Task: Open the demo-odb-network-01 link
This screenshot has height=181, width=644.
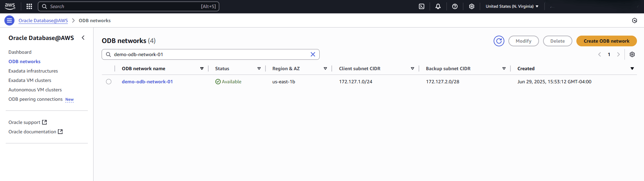Action: click(147, 82)
